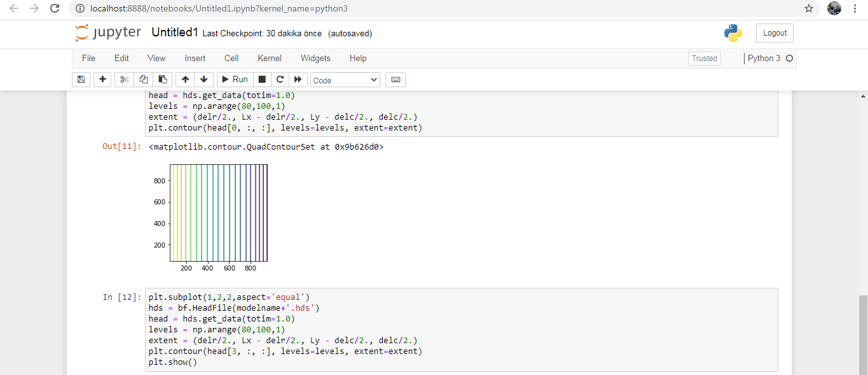Open the Edit menu
Image resolution: width=868 pixels, height=375 pixels.
point(121,58)
